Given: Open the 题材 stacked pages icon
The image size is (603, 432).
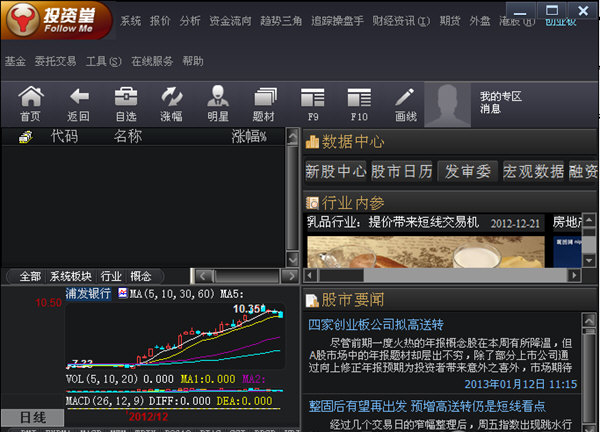Looking at the screenshot, I should tap(265, 96).
